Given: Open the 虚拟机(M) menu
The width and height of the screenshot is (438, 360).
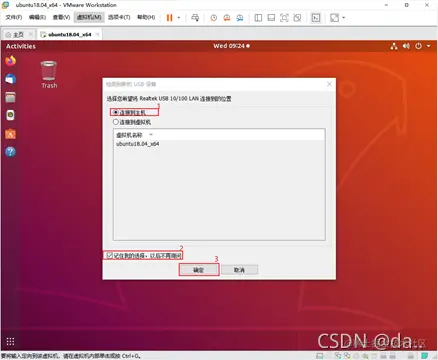Looking at the screenshot, I should tap(89, 17).
